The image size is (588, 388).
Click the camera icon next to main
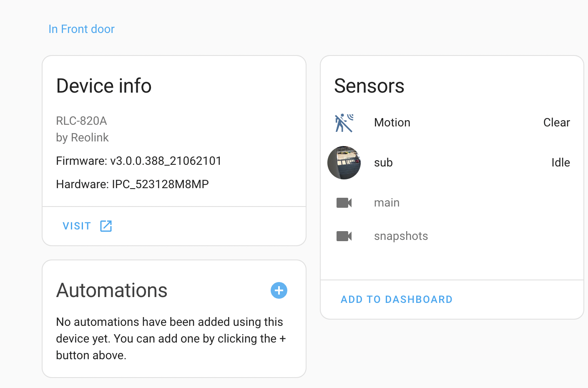(x=344, y=203)
